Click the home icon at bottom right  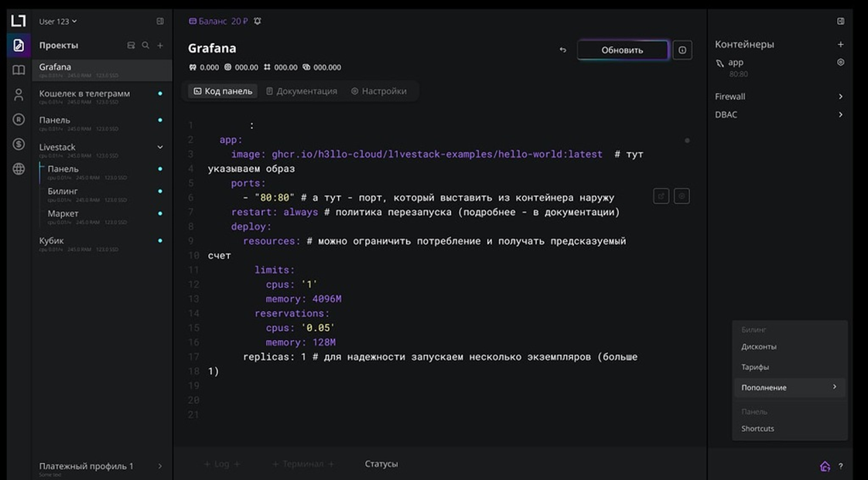click(825, 466)
